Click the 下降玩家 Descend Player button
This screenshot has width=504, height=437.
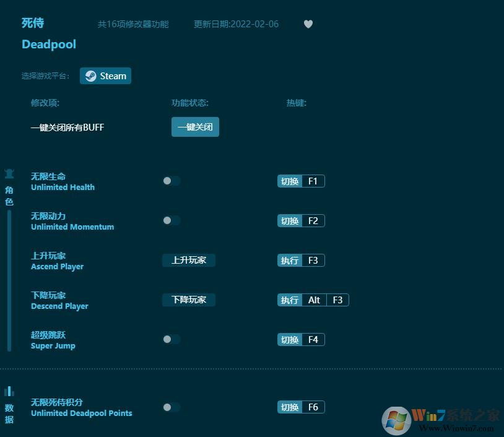coord(189,300)
